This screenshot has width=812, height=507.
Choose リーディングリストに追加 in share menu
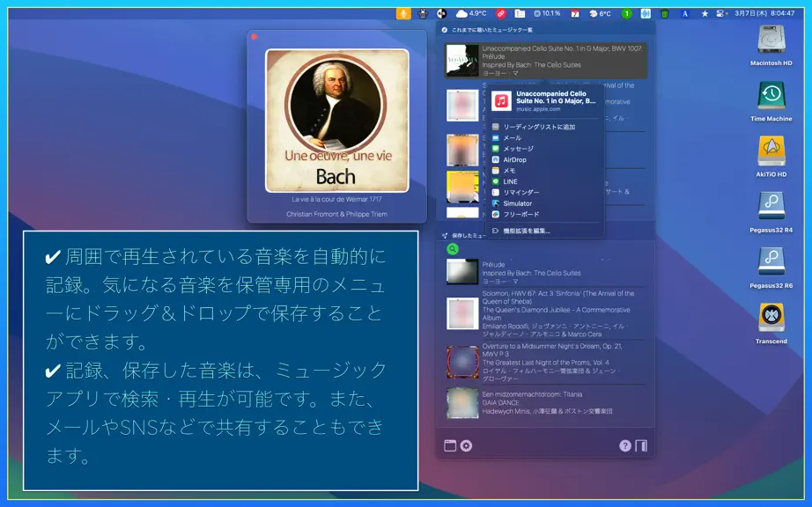(543, 127)
